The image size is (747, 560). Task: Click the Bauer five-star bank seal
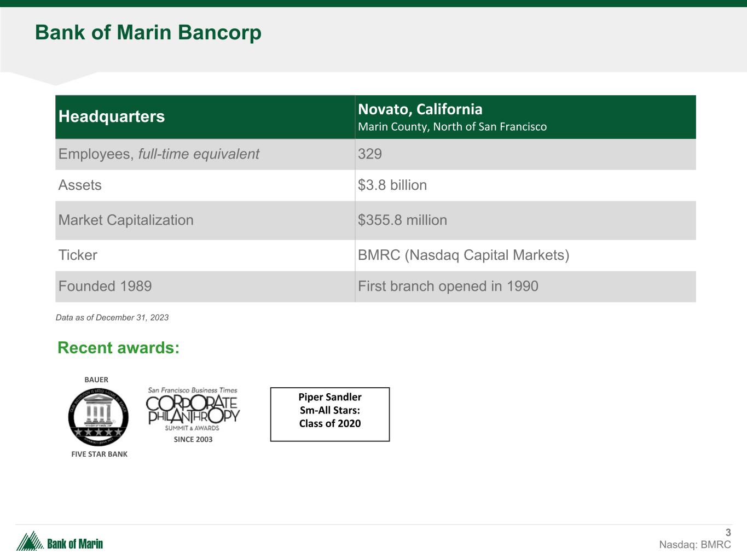coord(99,417)
